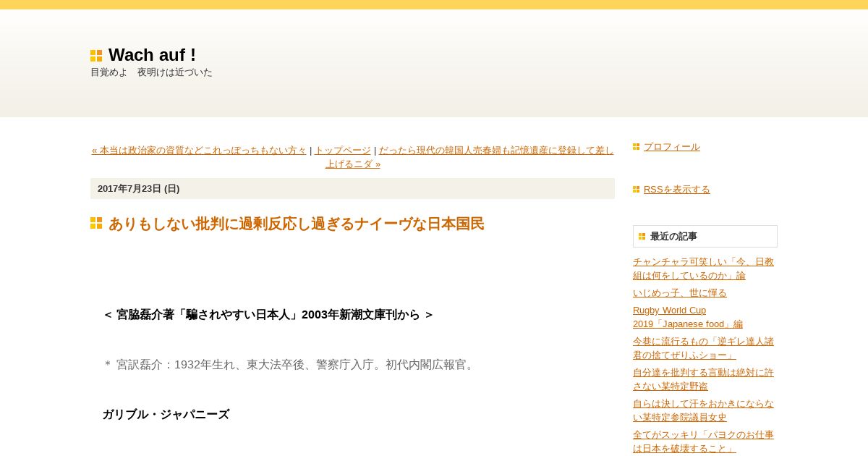868x456 pixels.
Task: Click the icon next to RSSを表示する
Action: [637, 190]
